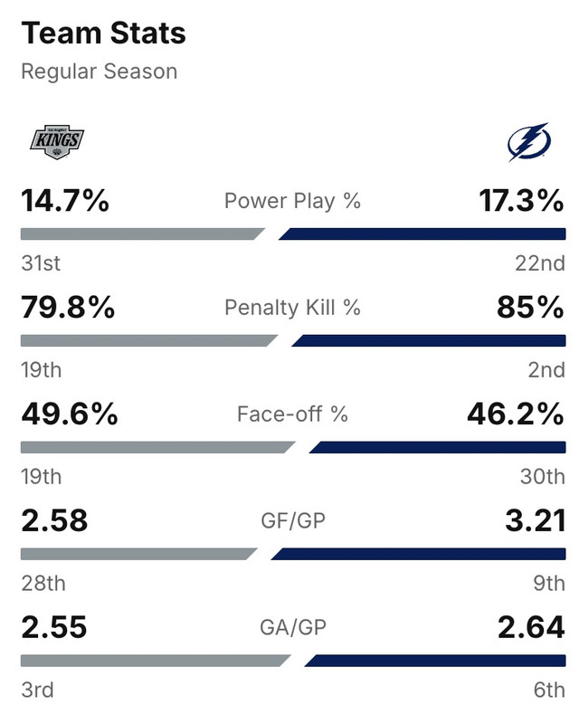
Task: Select the Penalty Kill % label
Action: click(x=292, y=308)
